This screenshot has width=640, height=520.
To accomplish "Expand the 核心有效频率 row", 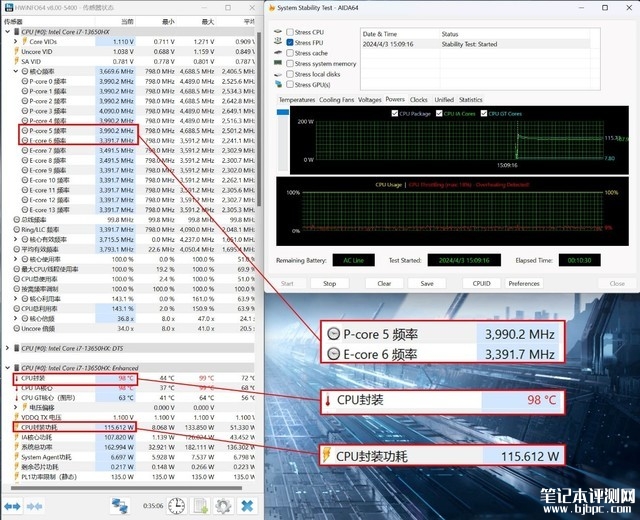I will (x=16, y=239).
